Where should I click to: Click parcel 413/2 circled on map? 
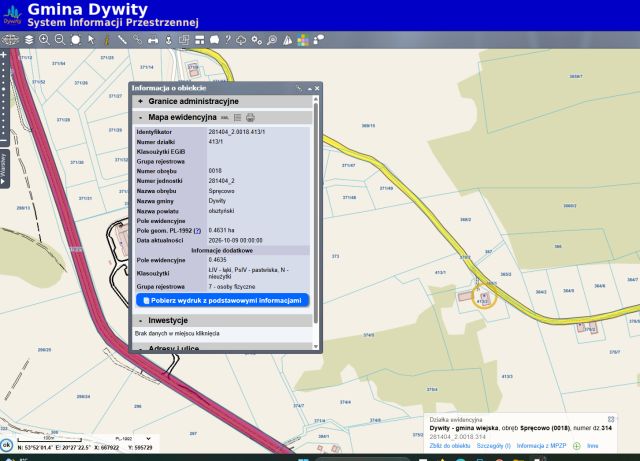click(x=484, y=297)
